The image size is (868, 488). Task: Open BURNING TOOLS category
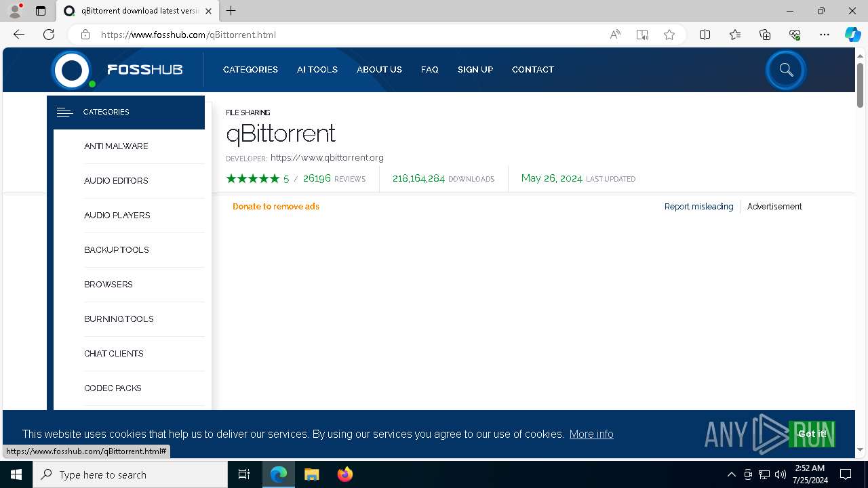[x=119, y=319]
